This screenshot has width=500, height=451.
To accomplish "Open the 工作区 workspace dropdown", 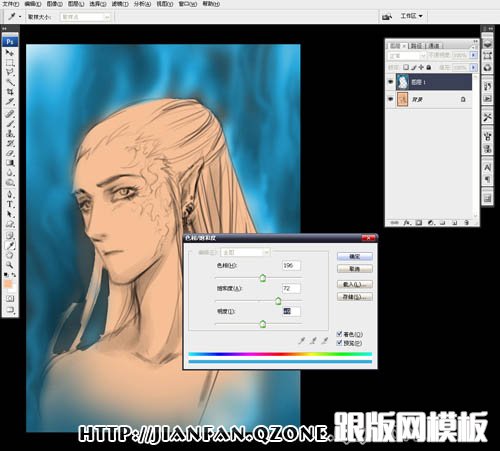I will click(x=411, y=16).
